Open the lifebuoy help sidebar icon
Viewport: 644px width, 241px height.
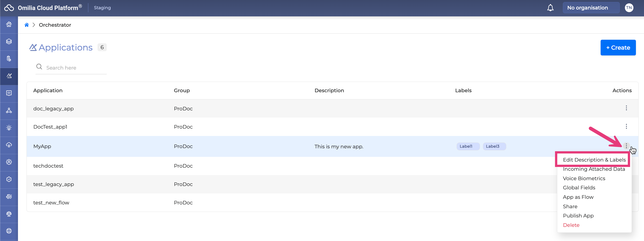[9, 231]
